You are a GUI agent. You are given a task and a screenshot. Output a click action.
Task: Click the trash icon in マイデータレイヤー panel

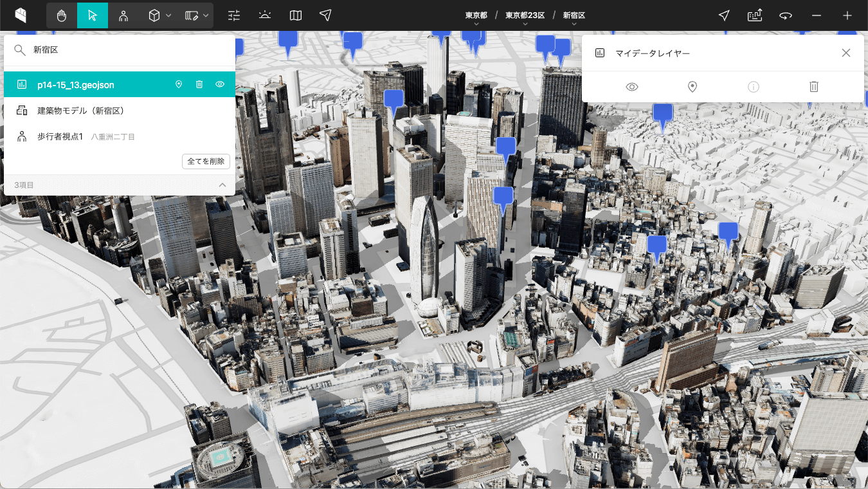[814, 87]
